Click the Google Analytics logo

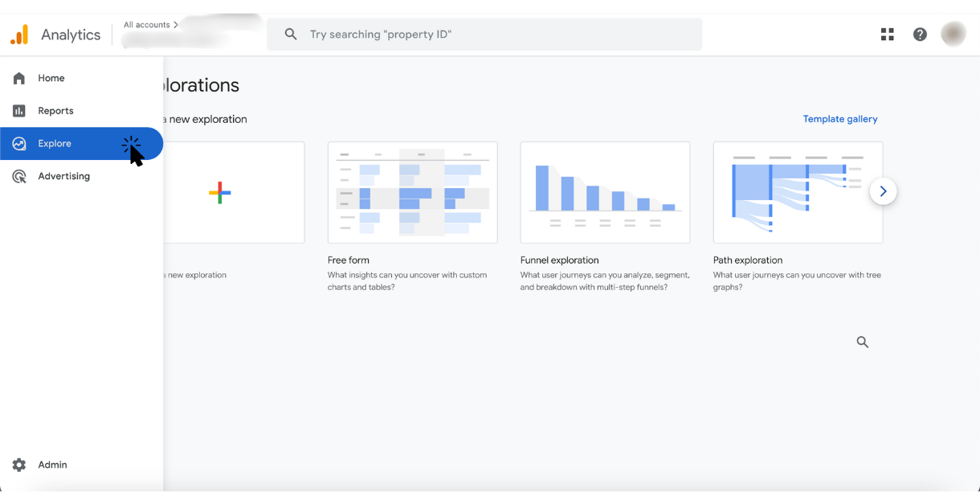[x=19, y=35]
